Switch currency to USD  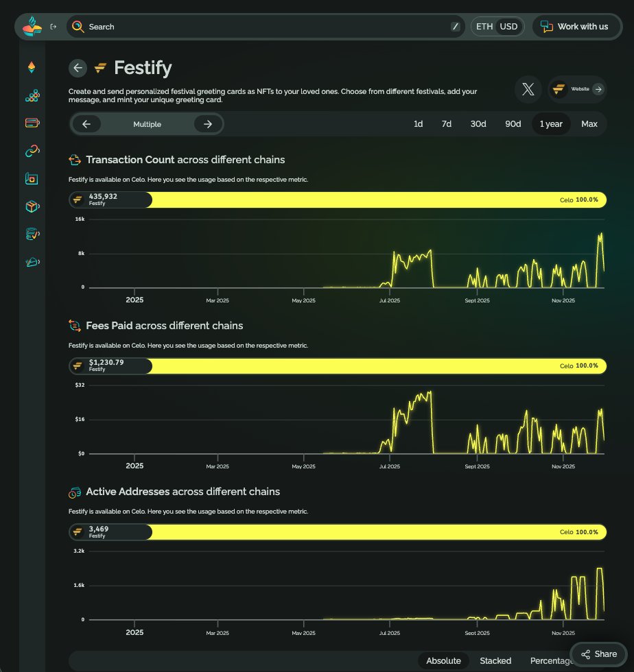tap(508, 27)
